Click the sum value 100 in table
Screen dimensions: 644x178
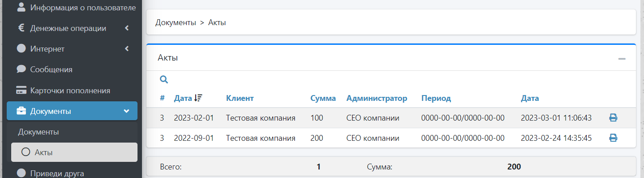tap(317, 118)
